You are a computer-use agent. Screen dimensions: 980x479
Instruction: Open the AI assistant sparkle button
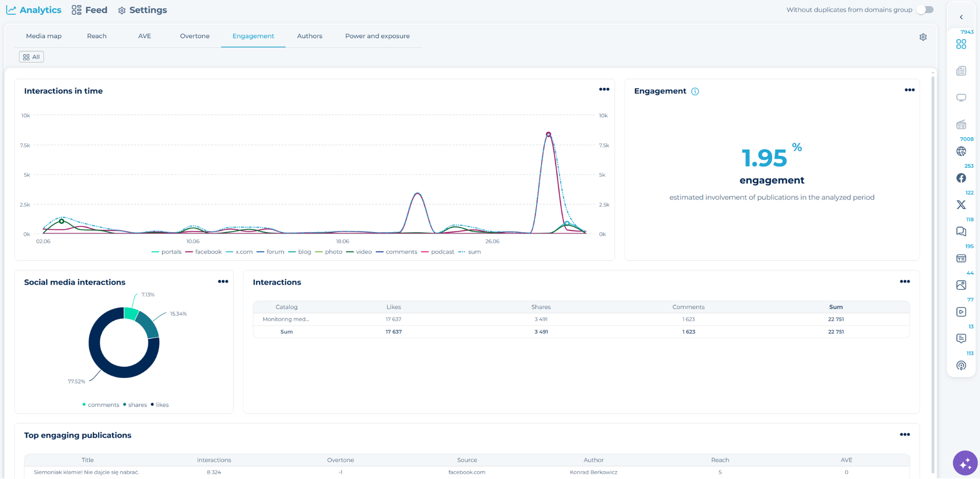point(965,463)
